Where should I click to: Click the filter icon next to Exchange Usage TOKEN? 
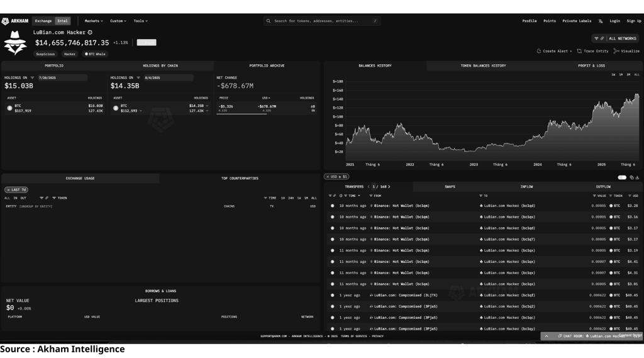[x=54, y=198]
